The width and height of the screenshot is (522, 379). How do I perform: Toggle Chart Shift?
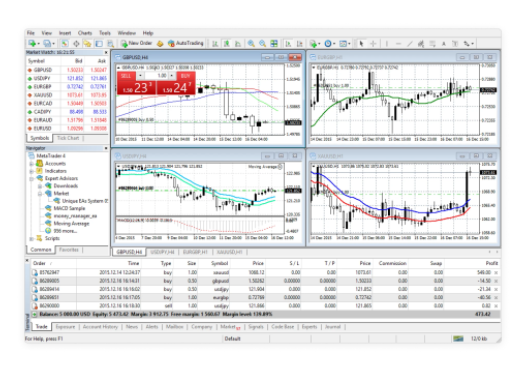click(x=300, y=43)
